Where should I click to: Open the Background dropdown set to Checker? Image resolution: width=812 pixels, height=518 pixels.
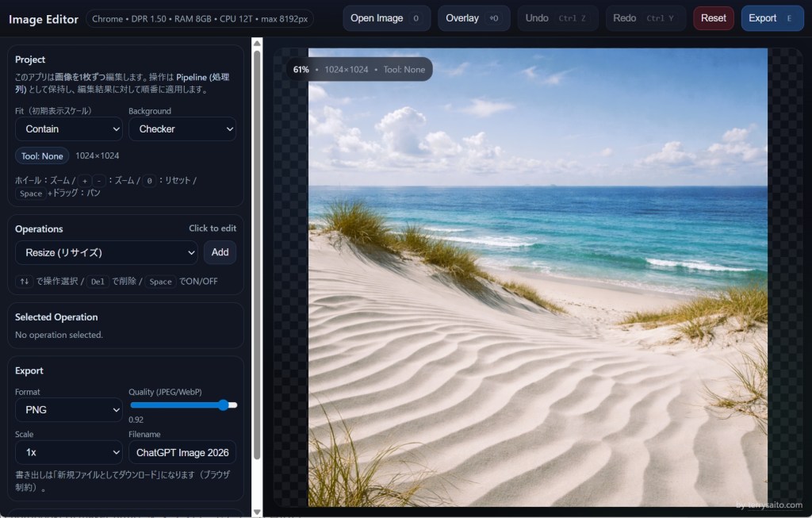(x=182, y=129)
